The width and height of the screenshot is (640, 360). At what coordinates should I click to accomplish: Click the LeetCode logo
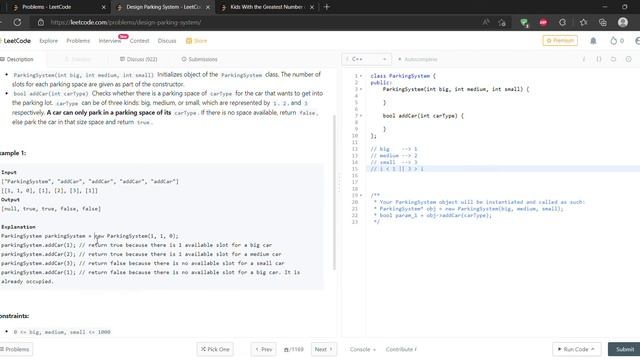[16, 41]
